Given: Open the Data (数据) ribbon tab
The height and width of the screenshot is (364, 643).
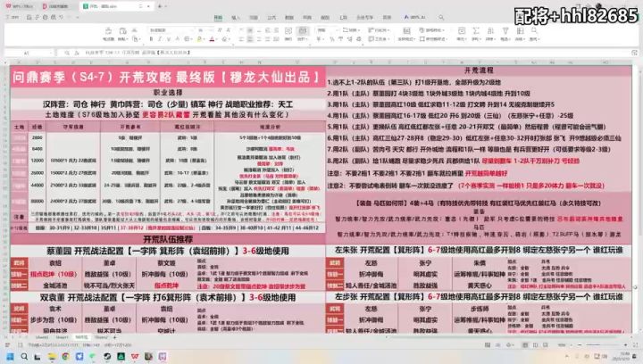Looking at the screenshot, I should (289, 18).
